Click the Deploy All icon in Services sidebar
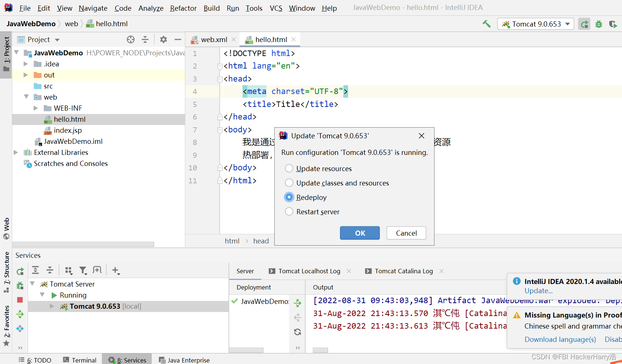622x364 pixels. (x=20, y=314)
